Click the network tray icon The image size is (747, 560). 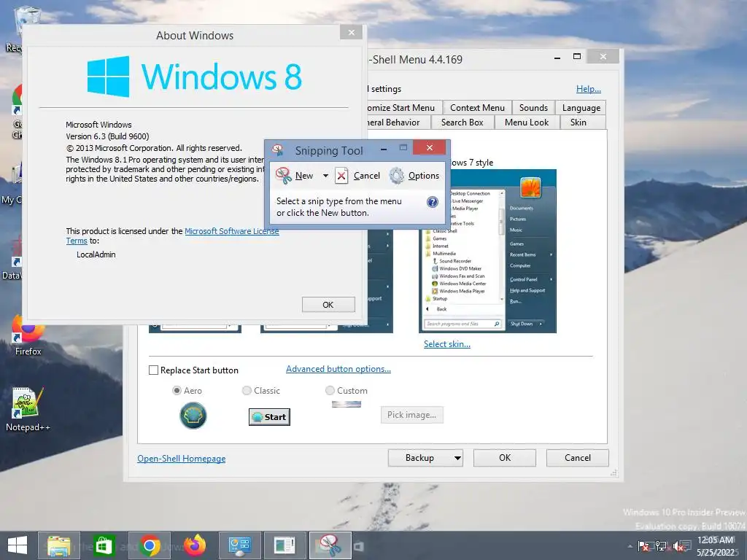click(661, 546)
